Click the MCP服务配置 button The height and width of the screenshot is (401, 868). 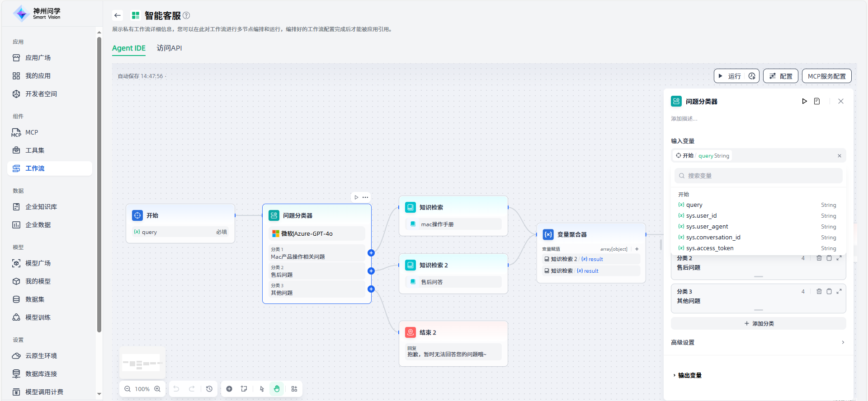826,76
